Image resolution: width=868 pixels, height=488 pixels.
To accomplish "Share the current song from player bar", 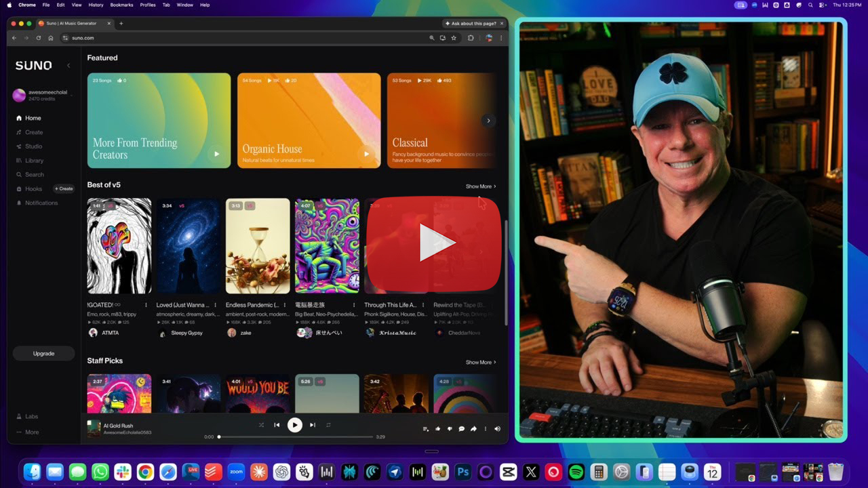I will coord(473,428).
